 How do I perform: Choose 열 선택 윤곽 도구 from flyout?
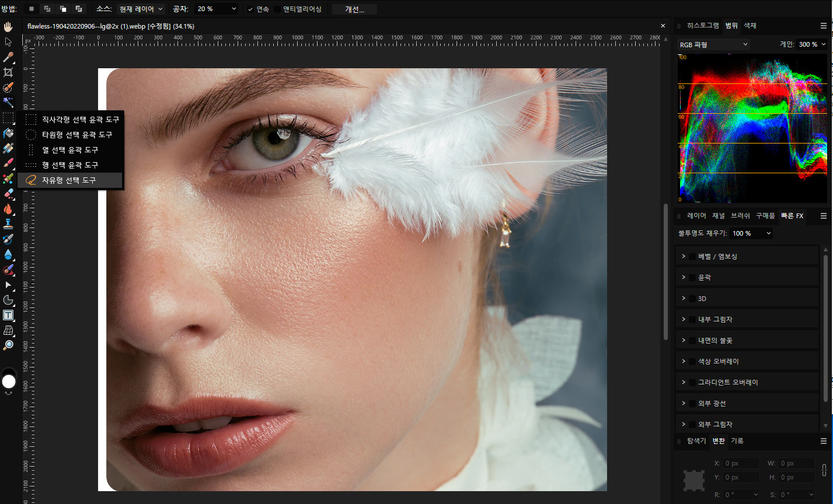click(71, 150)
